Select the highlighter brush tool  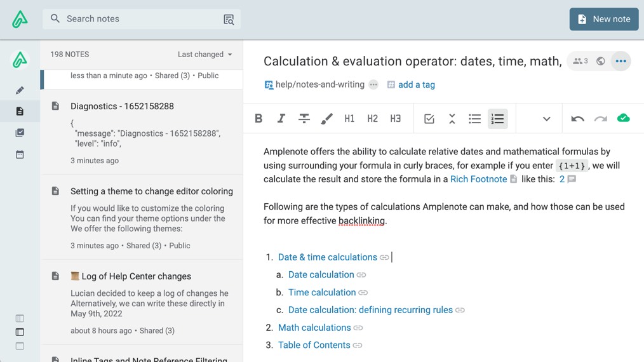coord(326,119)
